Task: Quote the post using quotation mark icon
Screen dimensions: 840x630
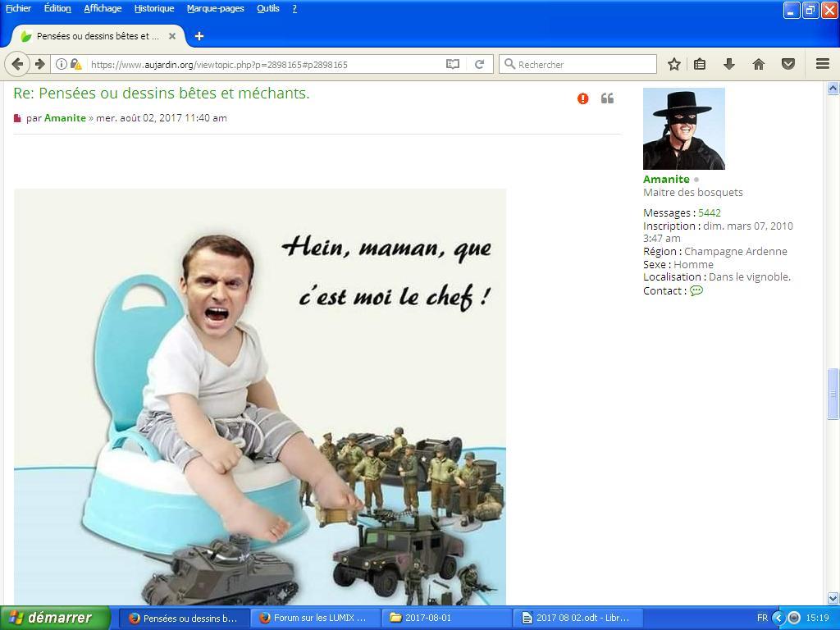Action: coord(607,98)
